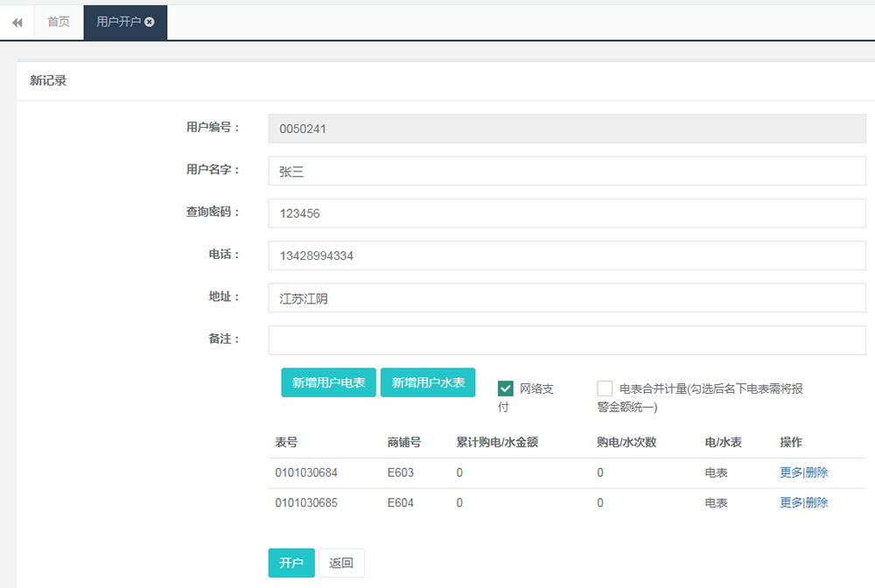Focus the 用户名字 input field

pyautogui.click(x=567, y=171)
